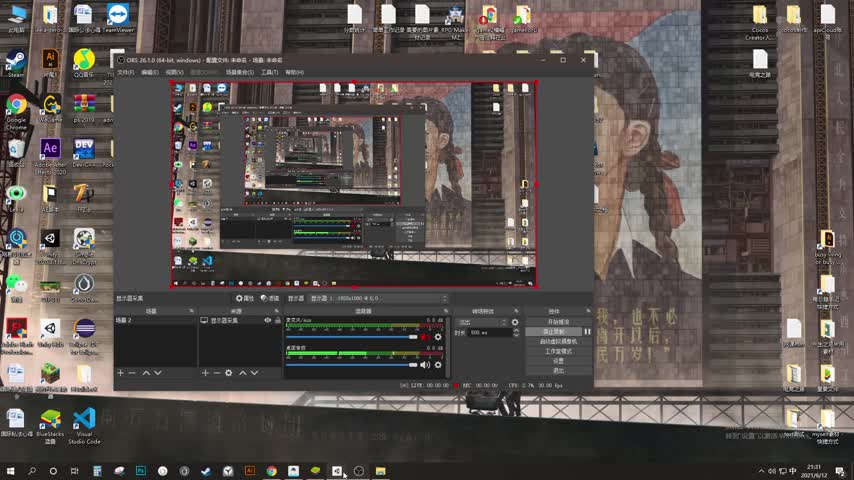
Task: Open Adobe Illustrator desktop shortcut
Action: point(50,64)
